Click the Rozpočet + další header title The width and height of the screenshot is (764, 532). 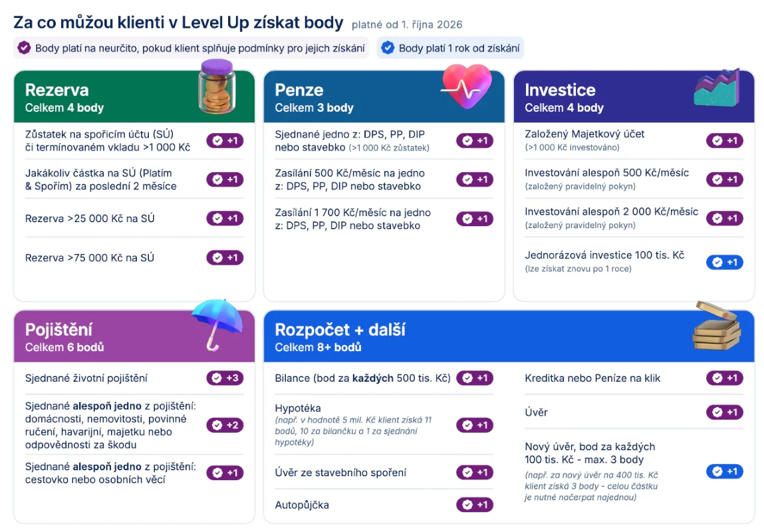pos(340,330)
